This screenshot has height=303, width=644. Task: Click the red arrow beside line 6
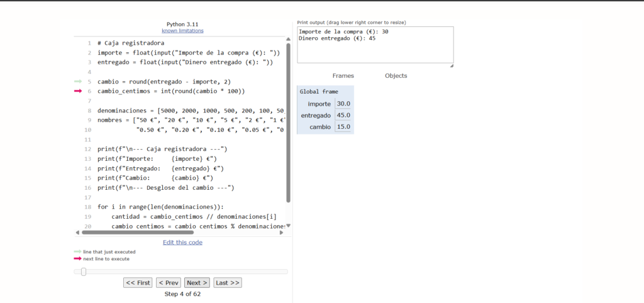(78, 91)
